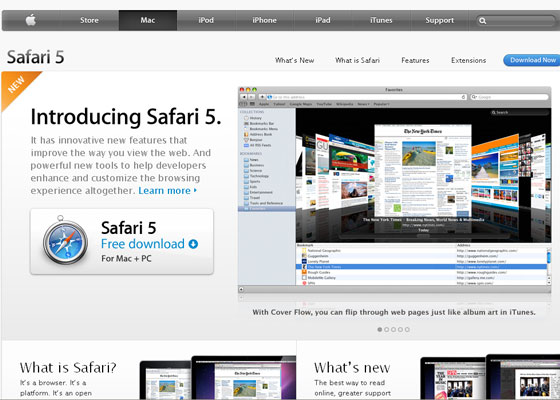Click the Safari compass icon
This screenshot has height=400, width=560.
coord(65,241)
